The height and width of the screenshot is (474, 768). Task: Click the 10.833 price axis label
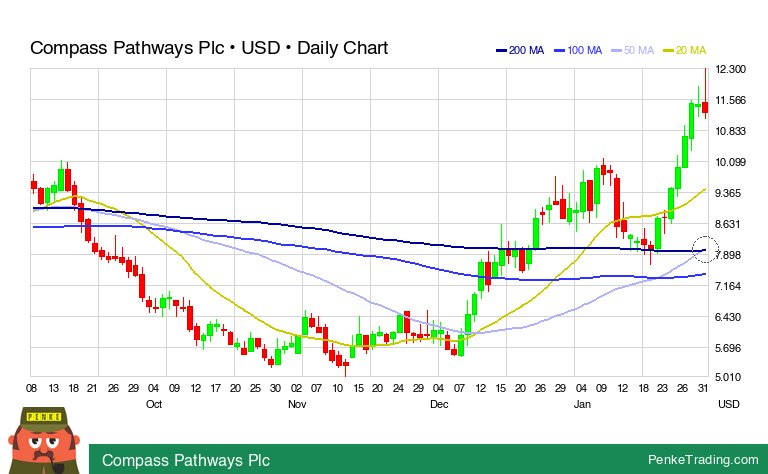(730, 131)
